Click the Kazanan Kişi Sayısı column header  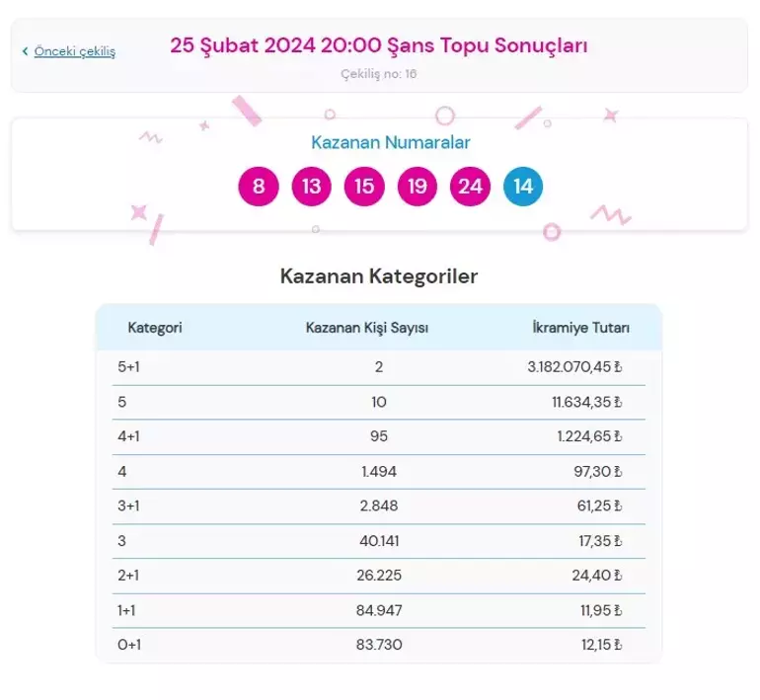366,328
